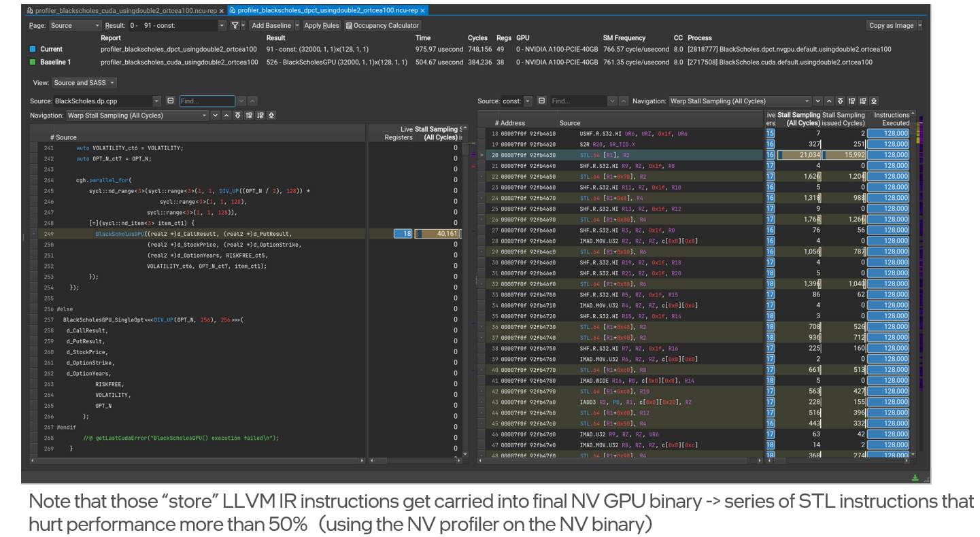Focus the SASS panel Find search field
This screenshot has height=537, width=980.
pos(578,101)
